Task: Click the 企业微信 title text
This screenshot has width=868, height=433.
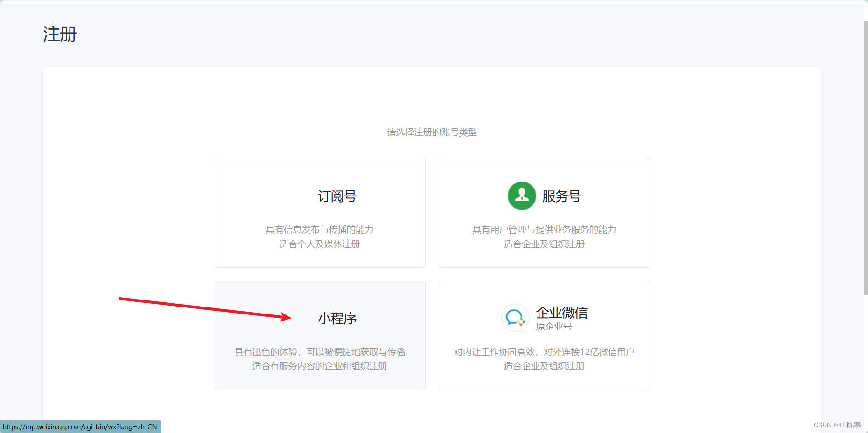Action: pyautogui.click(x=562, y=313)
